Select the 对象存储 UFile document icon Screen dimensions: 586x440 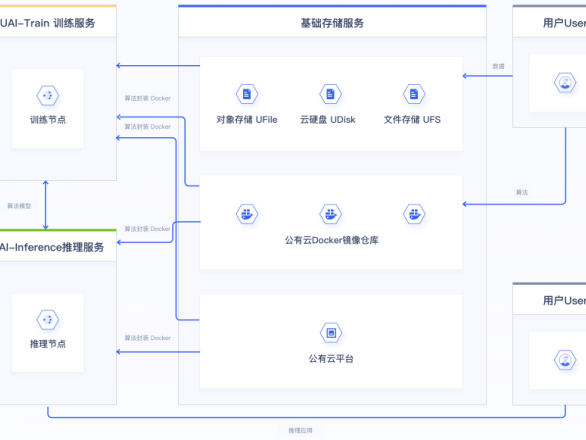[247, 94]
